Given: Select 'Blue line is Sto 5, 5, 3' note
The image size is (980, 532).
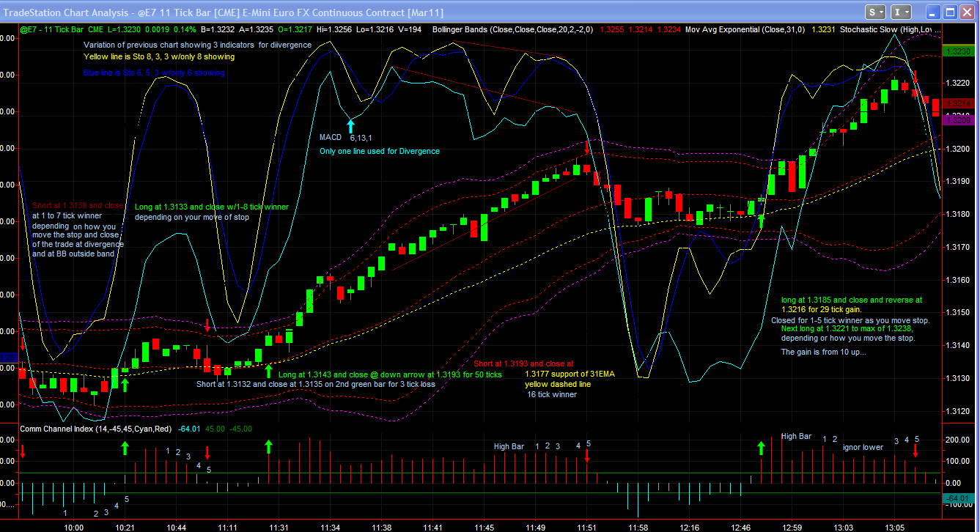Looking at the screenshot, I should tap(154, 73).
